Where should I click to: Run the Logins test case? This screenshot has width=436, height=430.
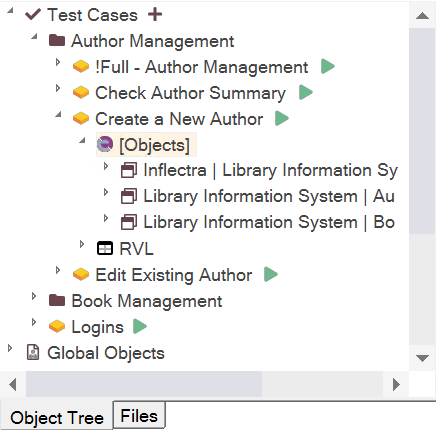pyautogui.click(x=140, y=326)
